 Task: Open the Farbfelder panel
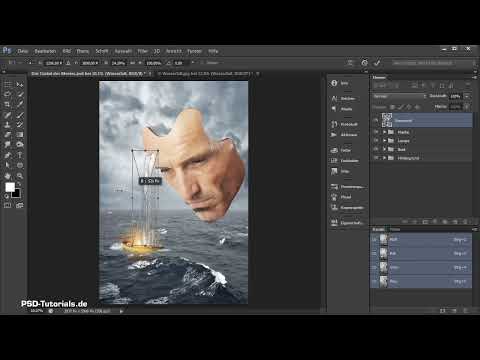point(345,161)
